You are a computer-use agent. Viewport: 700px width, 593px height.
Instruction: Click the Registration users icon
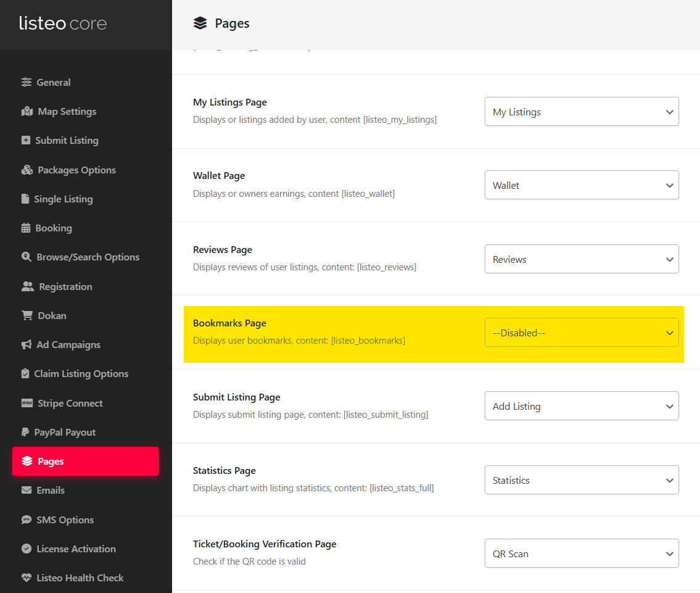[x=27, y=287]
